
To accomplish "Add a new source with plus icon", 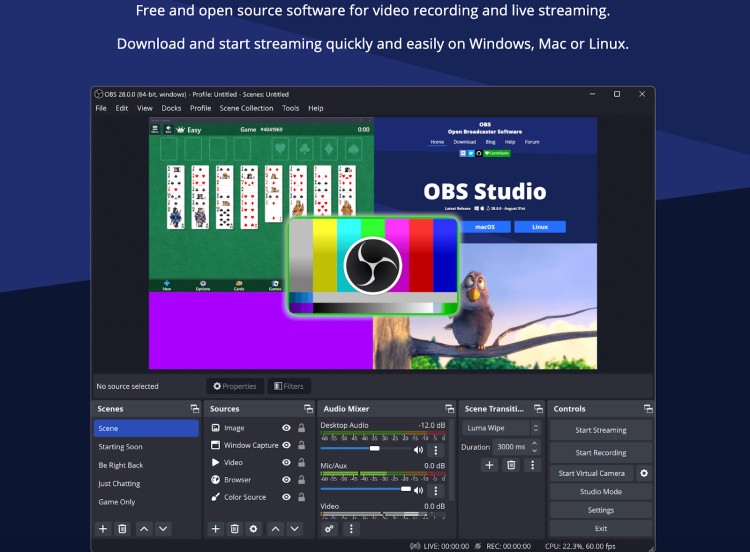I will (216, 529).
